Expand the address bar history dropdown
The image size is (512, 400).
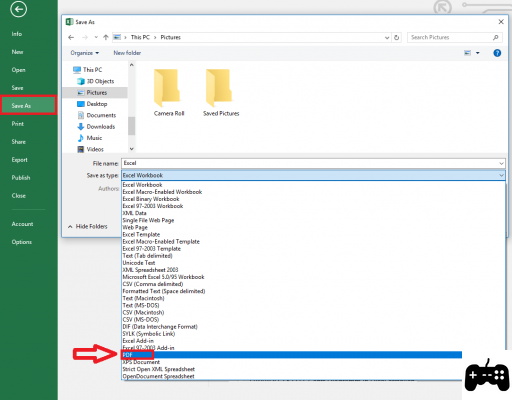point(387,37)
